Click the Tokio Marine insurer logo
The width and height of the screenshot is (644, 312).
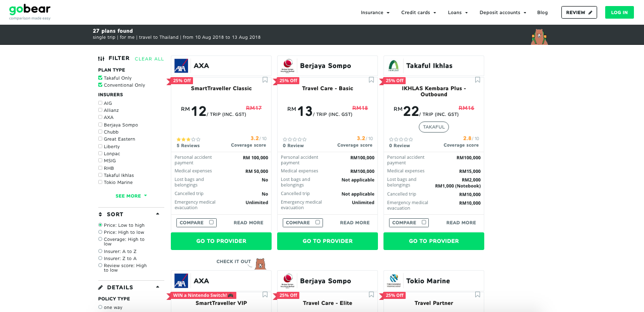click(x=394, y=280)
